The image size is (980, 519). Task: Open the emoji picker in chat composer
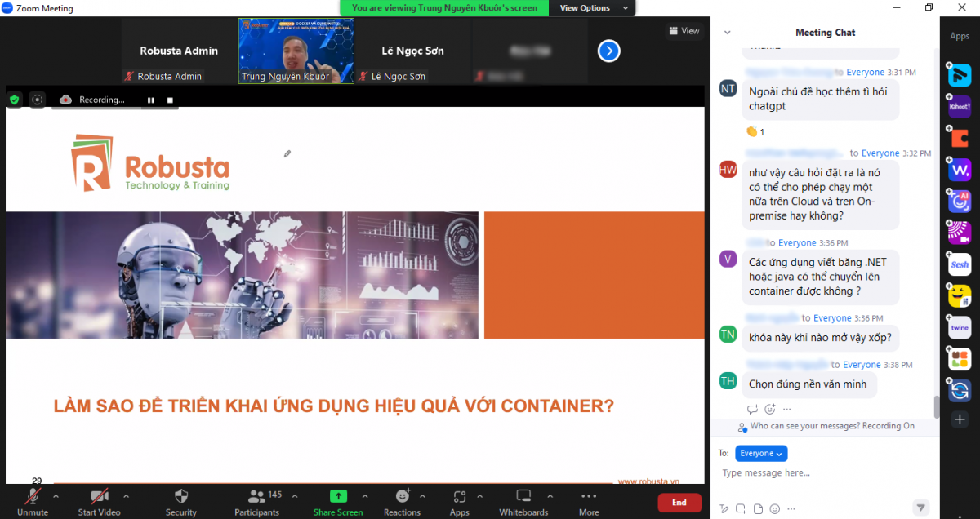point(774,508)
